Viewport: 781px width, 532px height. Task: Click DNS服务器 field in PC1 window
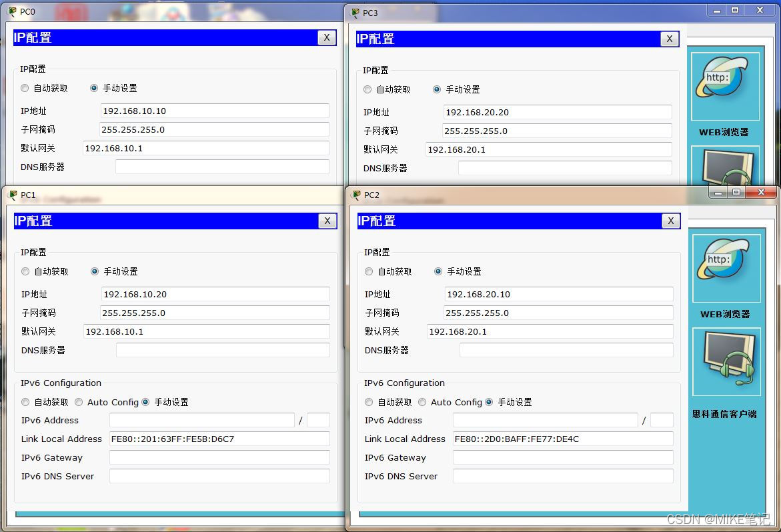[x=223, y=351]
